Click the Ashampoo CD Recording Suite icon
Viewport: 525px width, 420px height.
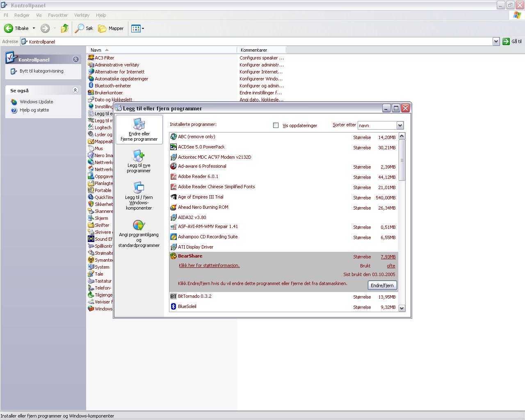(x=173, y=237)
